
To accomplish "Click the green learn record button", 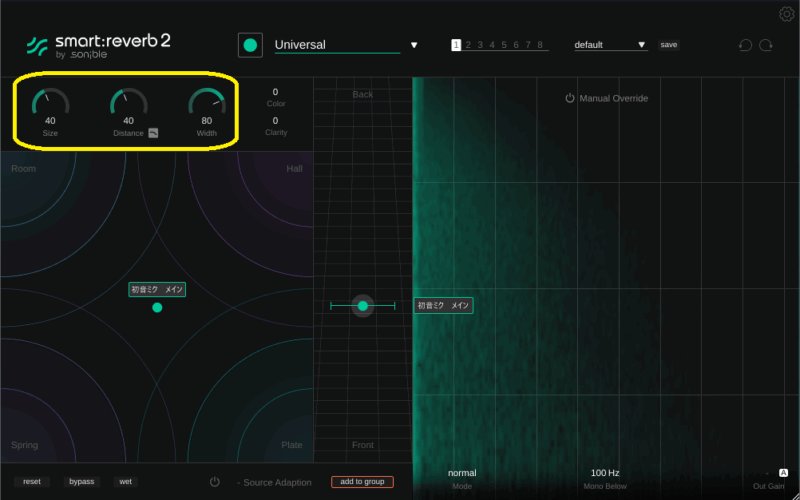I will pos(250,45).
